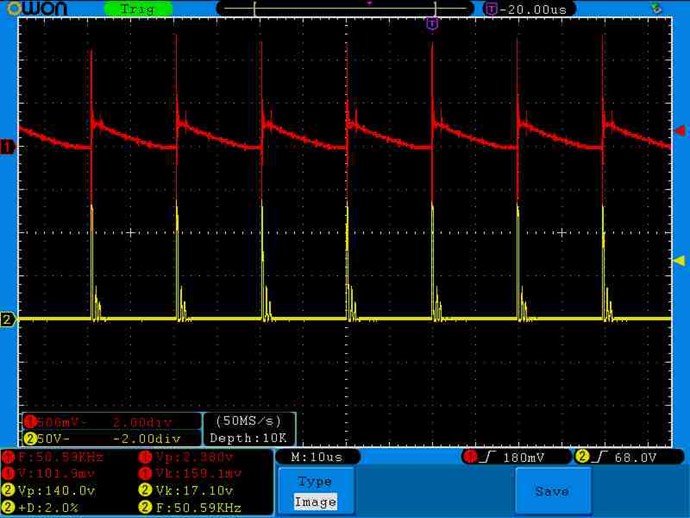This screenshot has width=690, height=518.
Task: Click the channel 1 180mV trigger readout
Action: [x=516, y=457]
